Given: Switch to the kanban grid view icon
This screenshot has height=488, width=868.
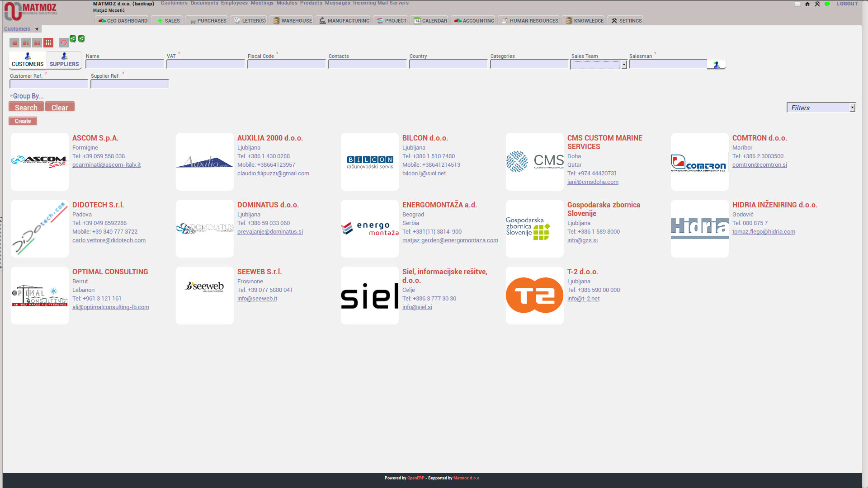Looking at the screenshot, I should click(x=48, y=43).
